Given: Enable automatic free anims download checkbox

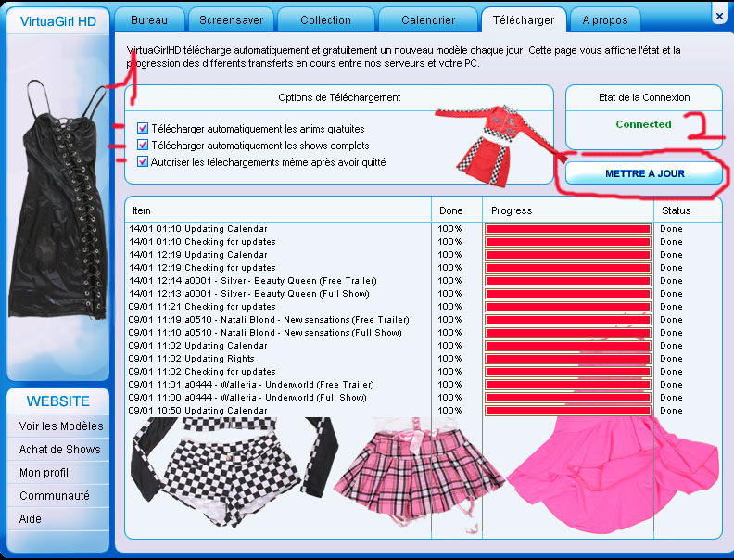Looking at the screenshot, I should pyautogui.click(x=143, y=129).
